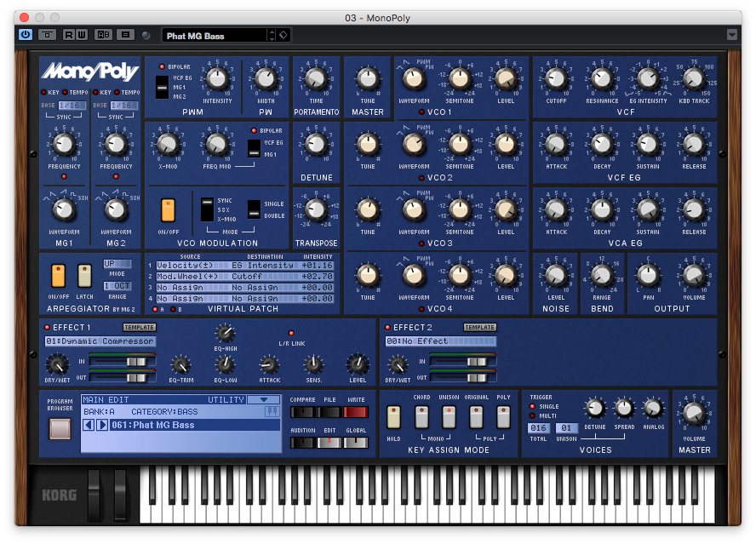756x544 pixels.
Task: Switch A/B comparison setting in host toolbar
Action: [x=103, y=35]
